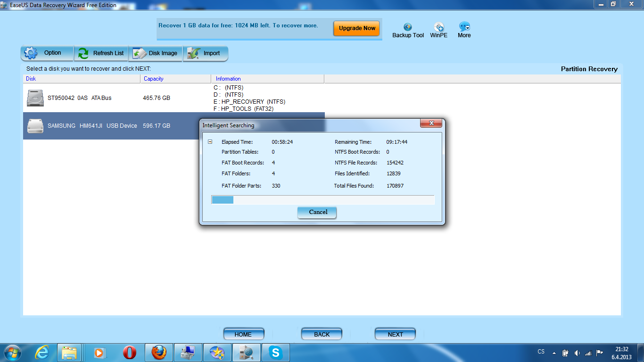Click the FAT Folder Parts value 330
The width and height of the screenshot is (644, 362).
click(x=276, y=186)
